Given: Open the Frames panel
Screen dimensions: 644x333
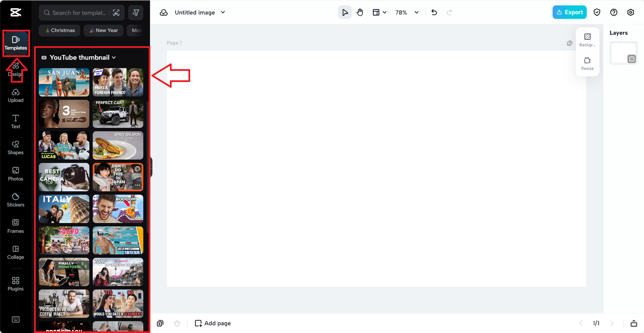Looking at the screenshot, I should coord(16,226).
